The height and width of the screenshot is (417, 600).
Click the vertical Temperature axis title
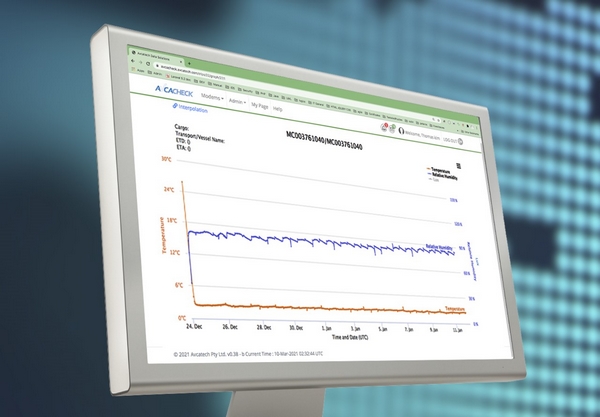(x=163, y=235)
